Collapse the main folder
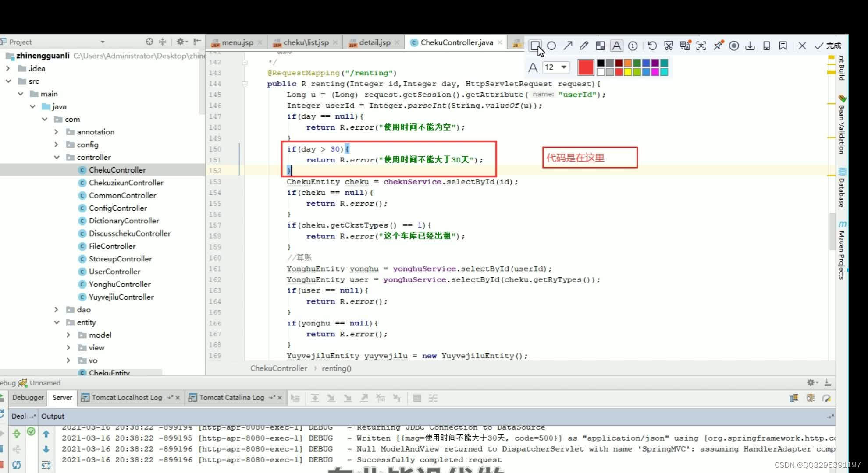This screenshot has width=868, height=473. click(x=20, y=94)
